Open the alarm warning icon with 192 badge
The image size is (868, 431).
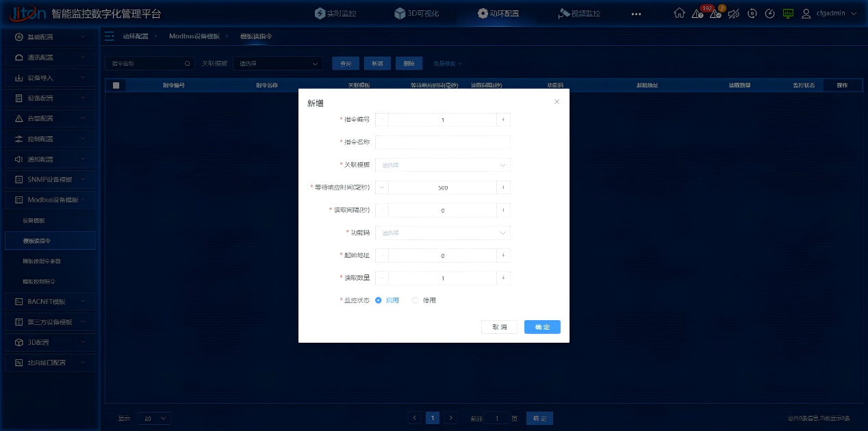(696, 14)
